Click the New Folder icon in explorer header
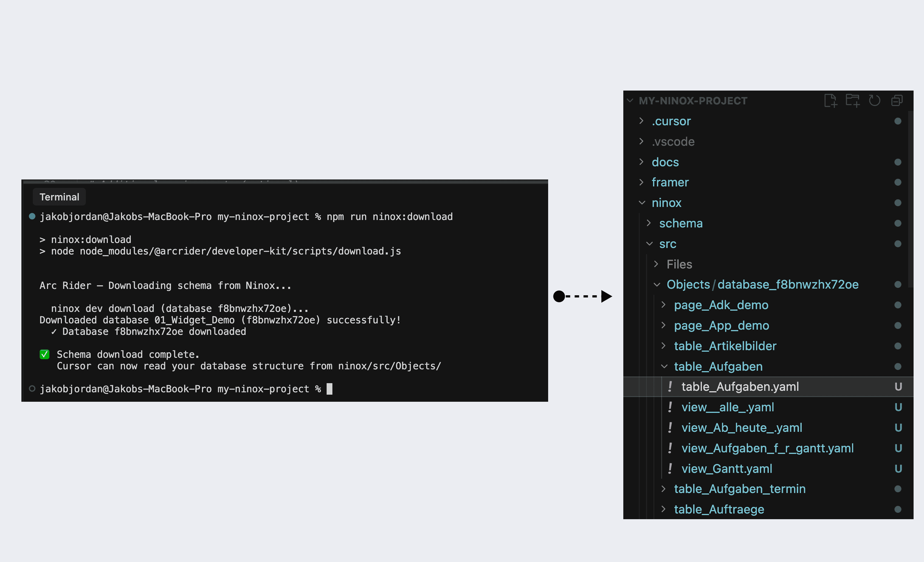 [x=852, y=100]
